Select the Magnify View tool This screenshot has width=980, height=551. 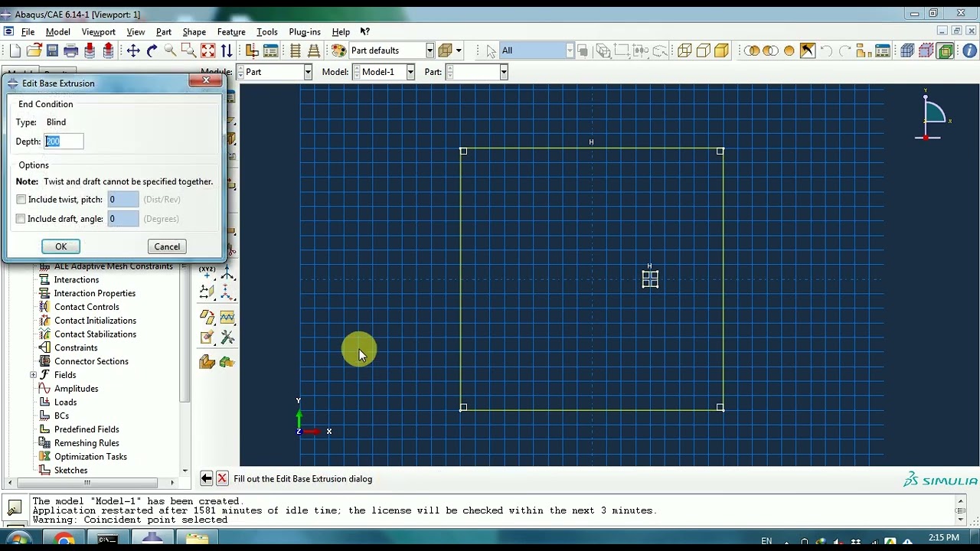coord(170,51)
